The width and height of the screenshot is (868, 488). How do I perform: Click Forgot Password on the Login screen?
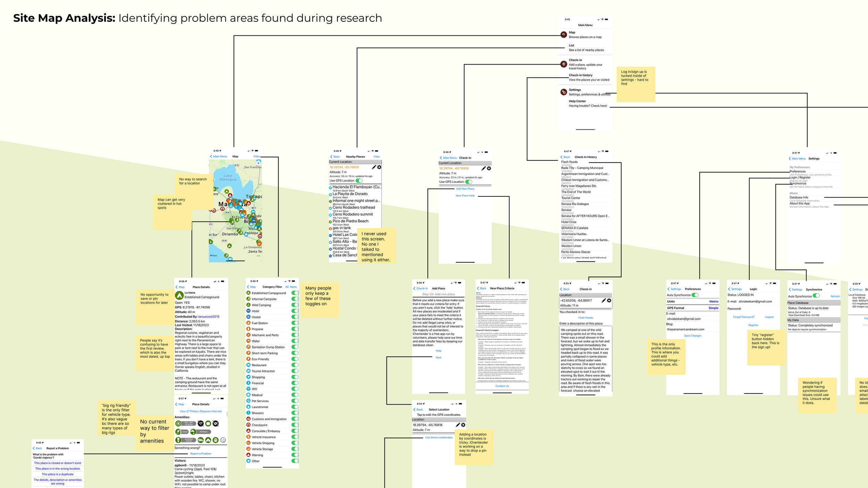(744, 317)
